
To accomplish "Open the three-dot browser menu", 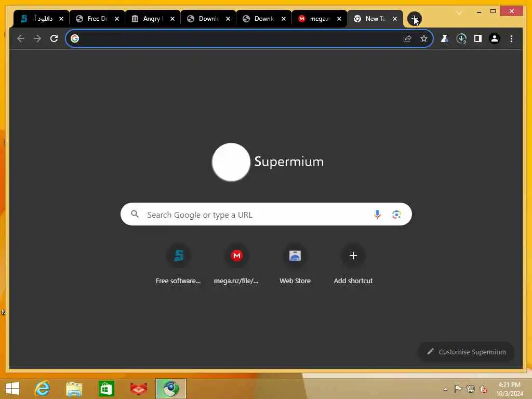I will pyautogui.click(x=511, y=38).
